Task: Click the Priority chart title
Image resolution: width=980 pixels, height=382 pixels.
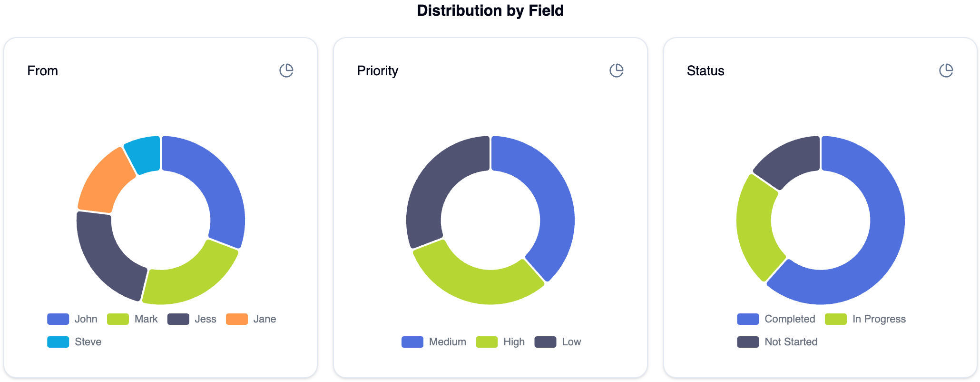Action: click(378, 70)
